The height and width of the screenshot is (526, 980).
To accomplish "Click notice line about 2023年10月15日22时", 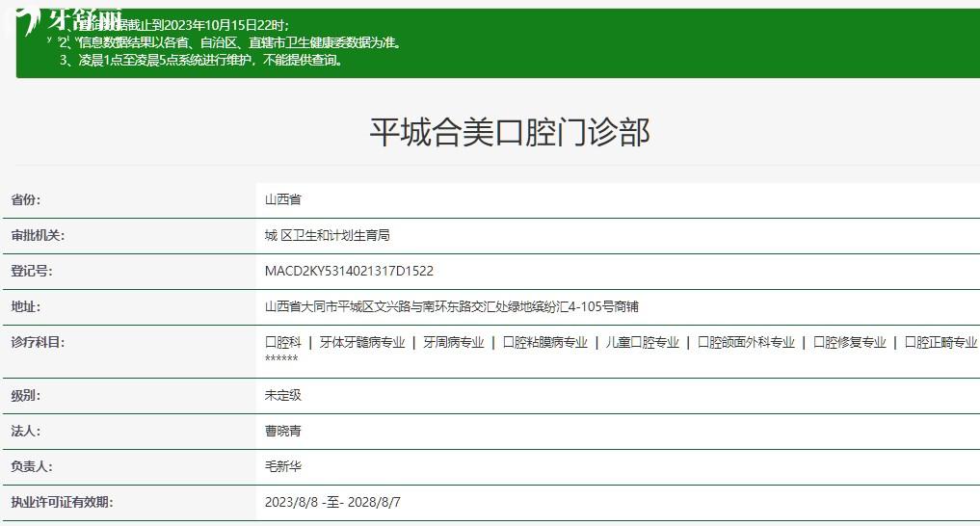I will point(175,25).
